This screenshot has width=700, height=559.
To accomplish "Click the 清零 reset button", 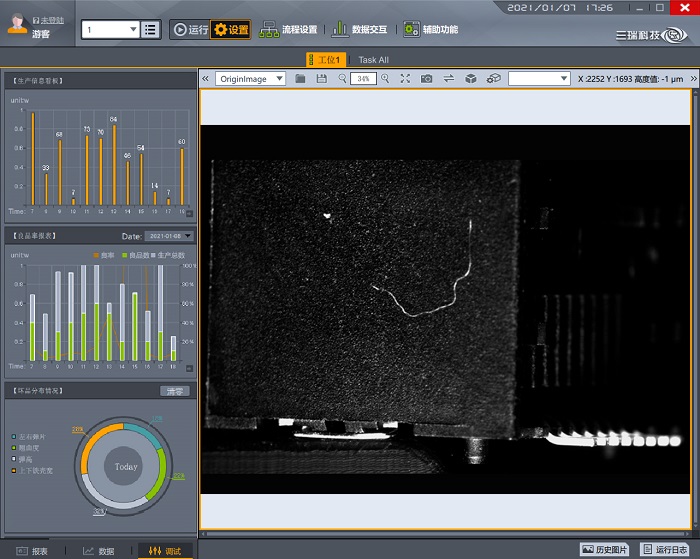I will pyautogui.click(x=174, y=391).
